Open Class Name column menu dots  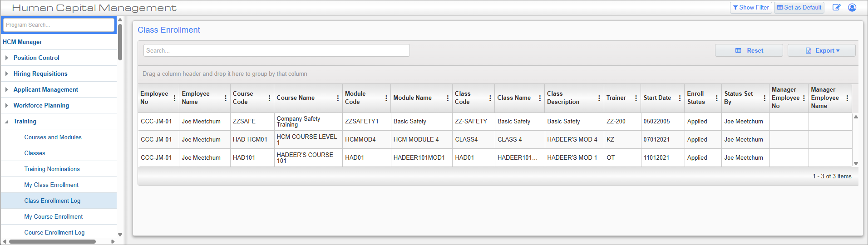pyautogui.click(x=540, y=98)
